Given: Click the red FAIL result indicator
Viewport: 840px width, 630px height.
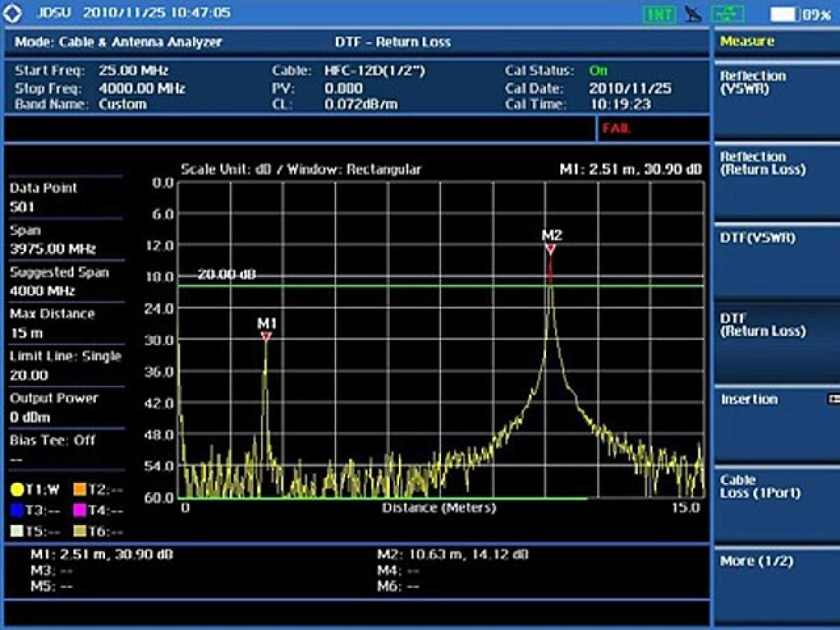Looking at the screenshot, I should click(616, 129).
